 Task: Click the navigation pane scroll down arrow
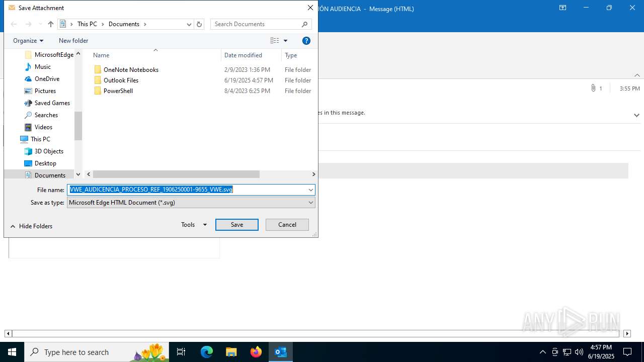click(x=78, y=174)
